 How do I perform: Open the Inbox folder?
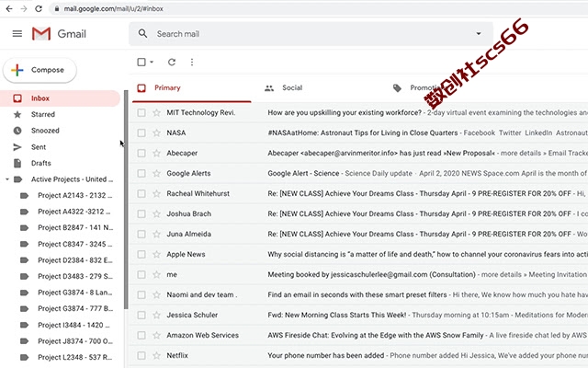point(60,98)
